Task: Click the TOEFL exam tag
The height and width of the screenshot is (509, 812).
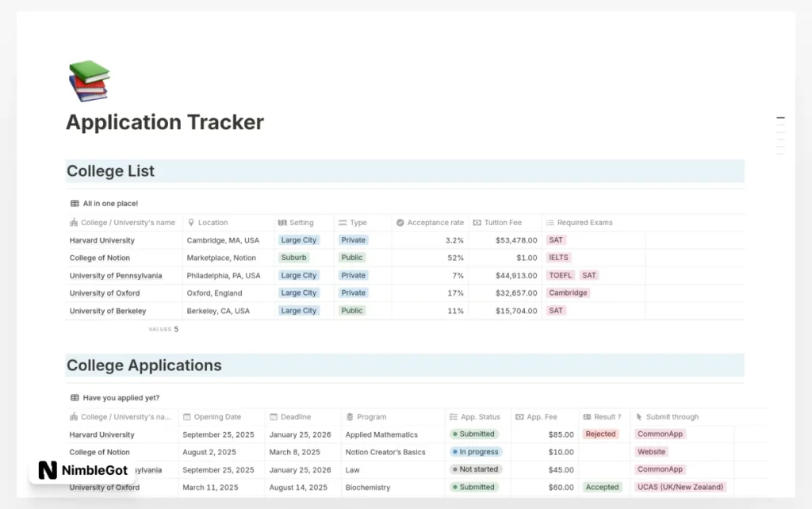Action: coord(561,275)
